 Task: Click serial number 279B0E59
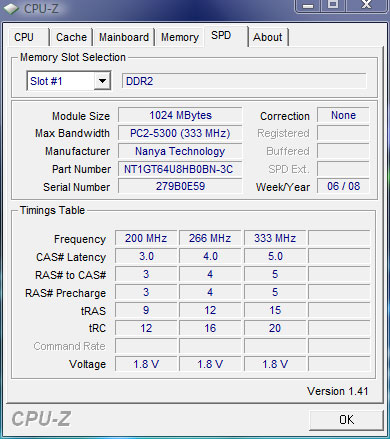coord(180,186)
